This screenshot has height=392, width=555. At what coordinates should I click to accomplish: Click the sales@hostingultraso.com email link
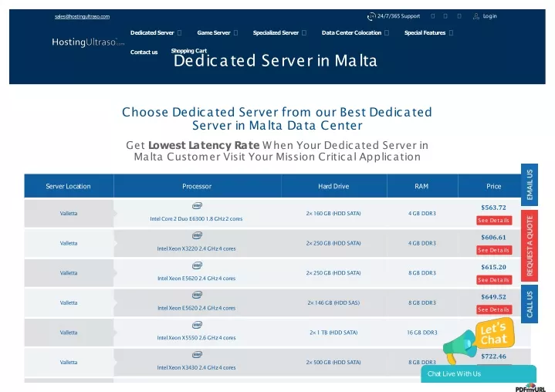pos(82,17)
